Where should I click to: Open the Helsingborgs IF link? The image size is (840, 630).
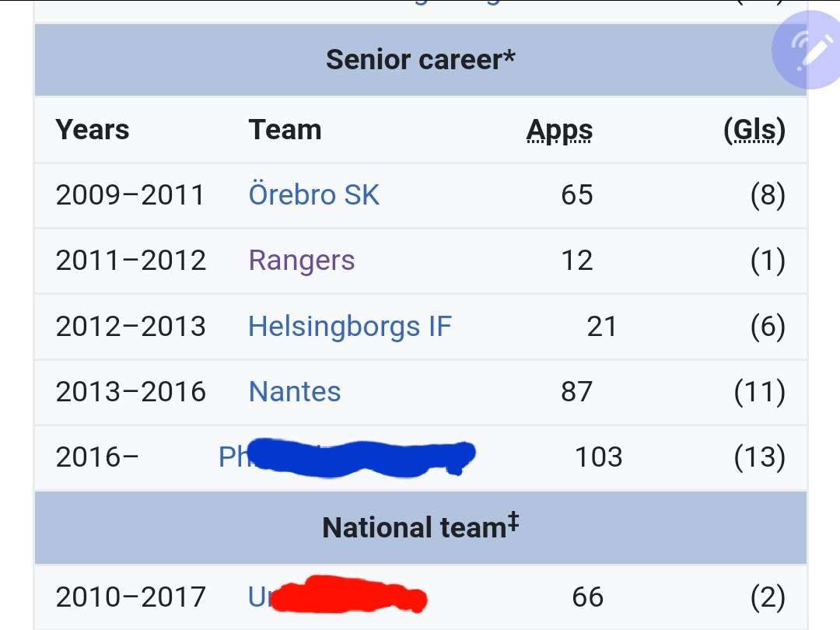[350, 326]
